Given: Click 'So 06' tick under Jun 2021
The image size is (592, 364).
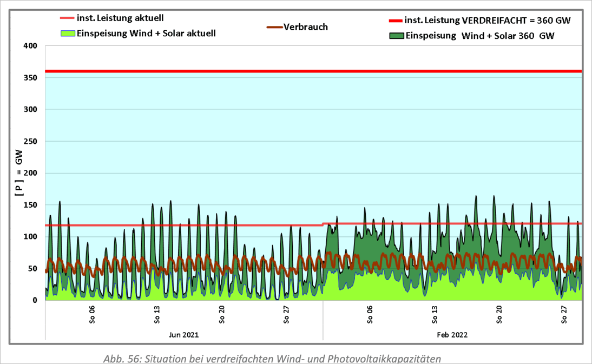Looking at the screenshot, I should click(x=92, y=315).
